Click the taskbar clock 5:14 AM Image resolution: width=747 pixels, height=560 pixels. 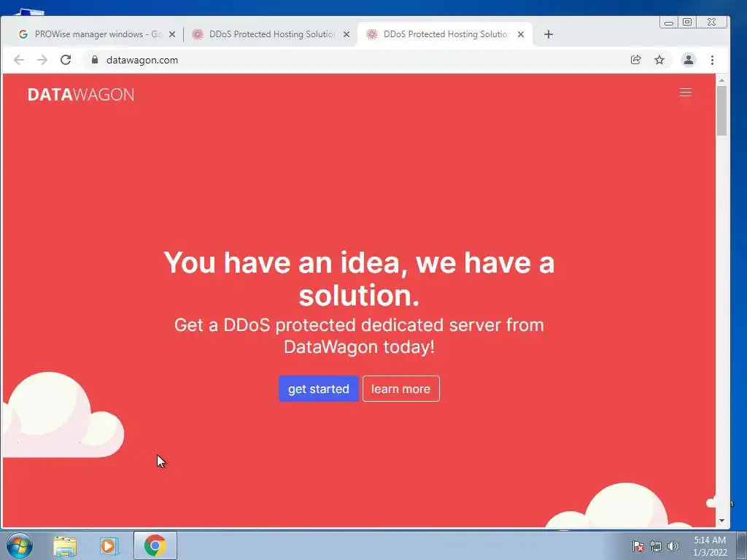click(x=710, y=546)
